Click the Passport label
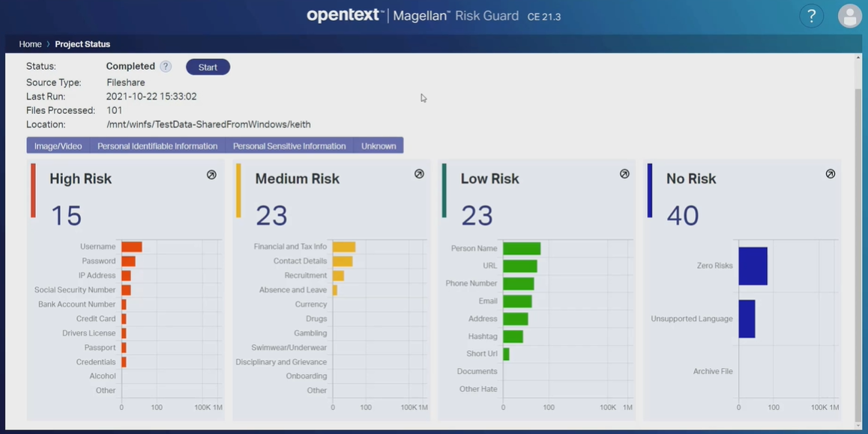This screenshot has width=868, height=434. [x=100, y=348]
